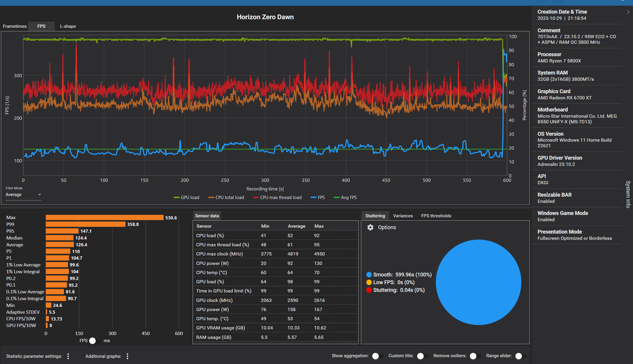The height and width of the screenshot is (364, 633).
Task: Click the vertical System Info label
Action: click(x=628, y=194)
